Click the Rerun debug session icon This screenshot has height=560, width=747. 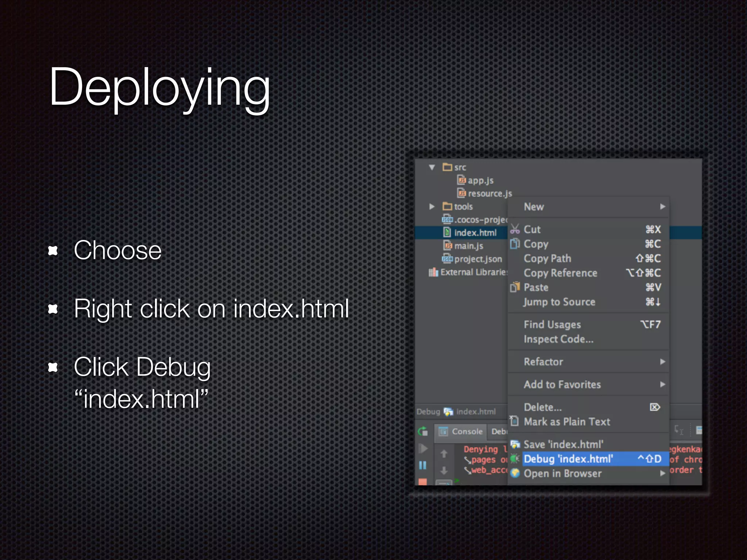coord(423,431)
